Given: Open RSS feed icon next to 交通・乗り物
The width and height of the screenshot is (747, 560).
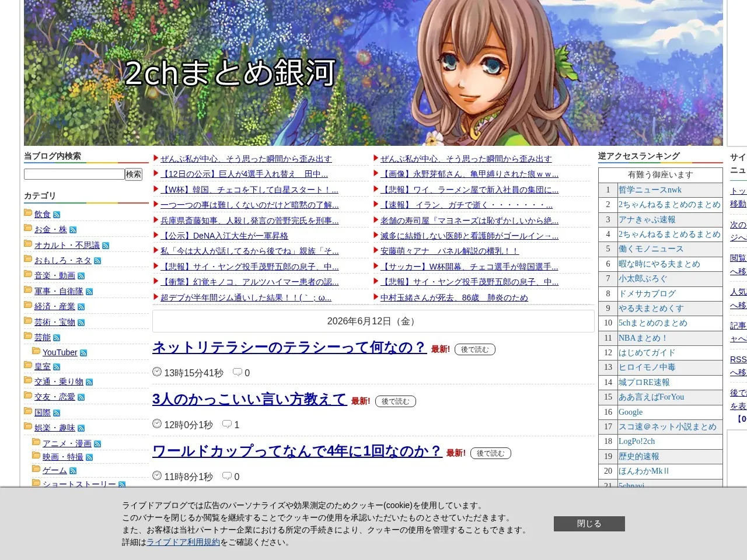Looking at the screenshot, I should click(x=89, y=382).
